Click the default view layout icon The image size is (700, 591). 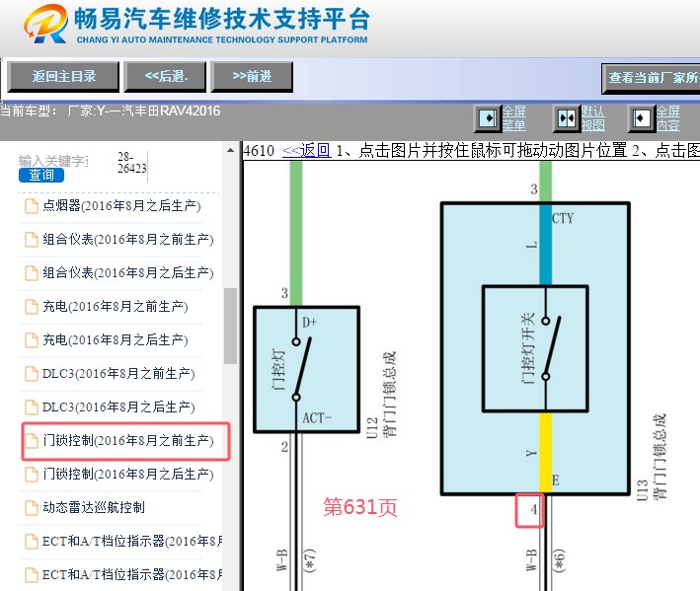pos(566,118)
